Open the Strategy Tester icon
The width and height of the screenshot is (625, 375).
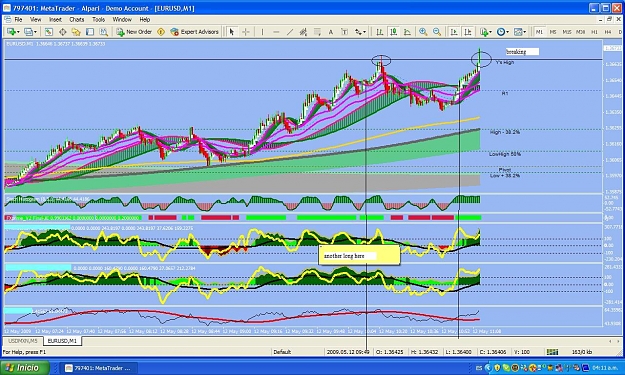pos(104,32)
